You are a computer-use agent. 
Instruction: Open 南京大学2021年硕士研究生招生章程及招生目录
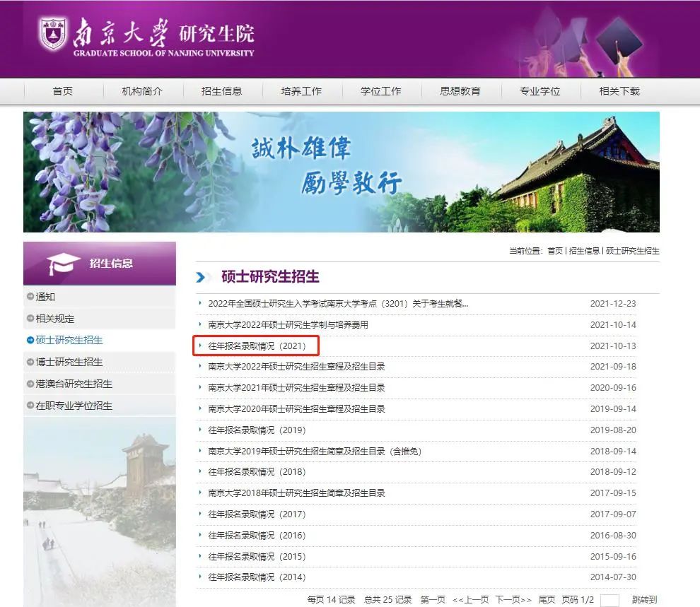click(296, 387)
